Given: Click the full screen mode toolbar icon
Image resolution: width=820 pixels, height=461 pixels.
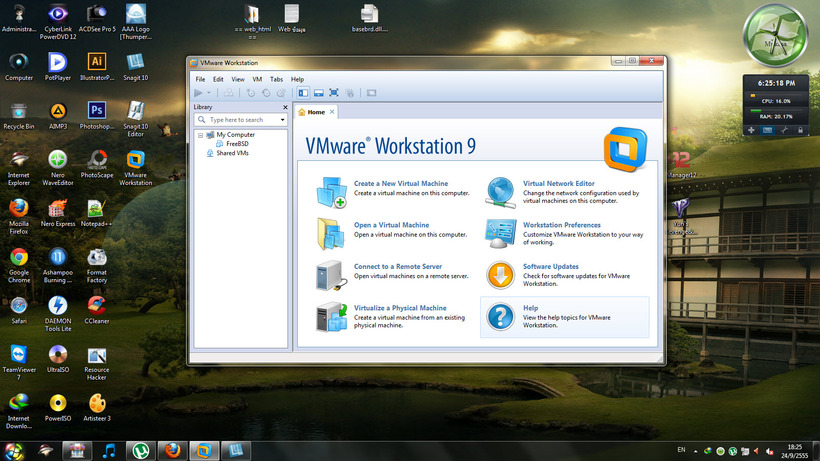Looking at the screenshot, I should coord(334,93).
